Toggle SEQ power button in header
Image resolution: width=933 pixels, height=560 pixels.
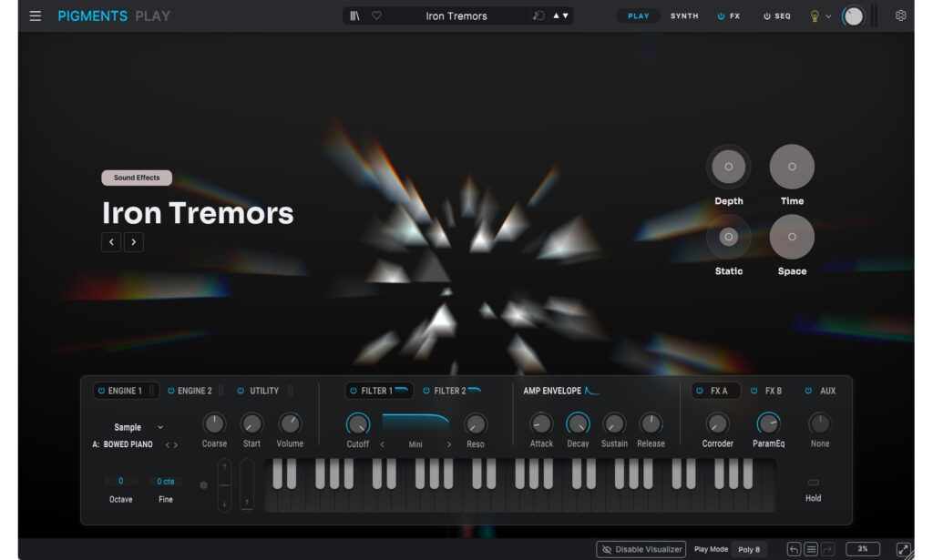pos(767,16)
